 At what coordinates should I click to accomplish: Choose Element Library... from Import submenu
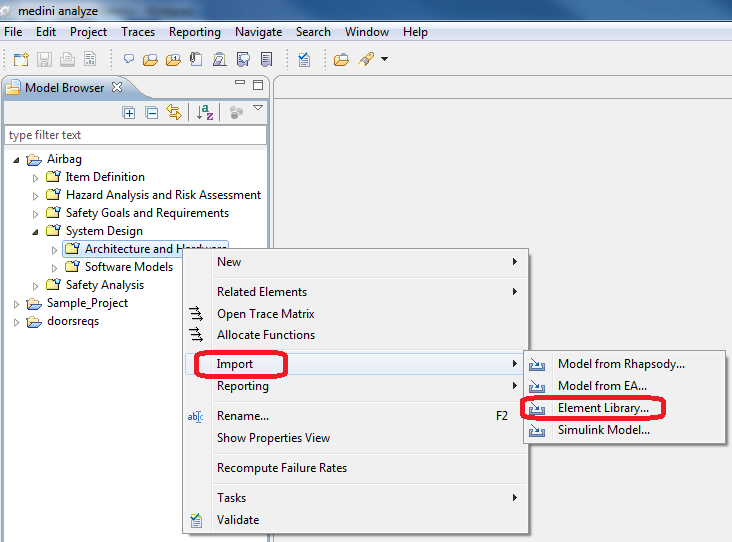point(603,408)
